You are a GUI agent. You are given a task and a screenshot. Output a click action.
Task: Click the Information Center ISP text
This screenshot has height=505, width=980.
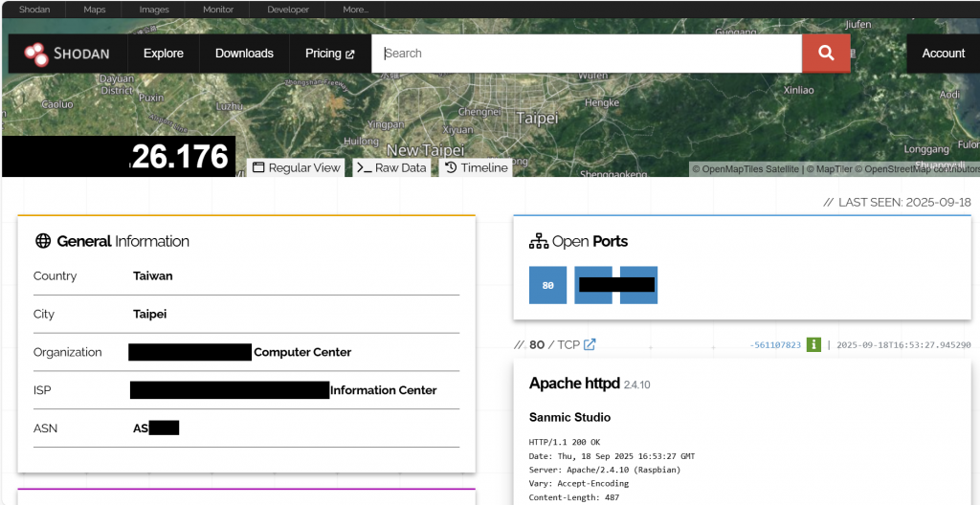coord(383,390)
